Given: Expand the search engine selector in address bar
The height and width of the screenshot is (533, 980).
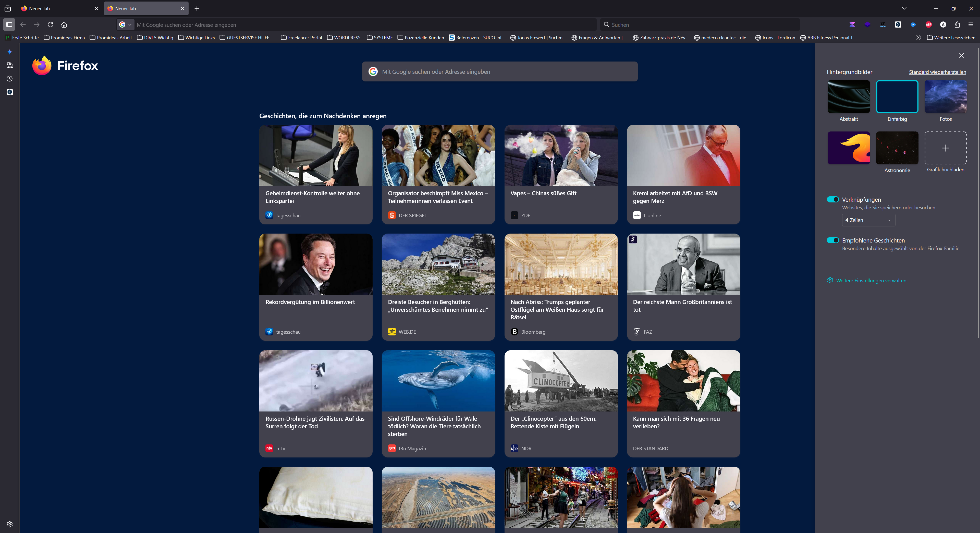Looking at the screenshot, I should pyautogui.click(x=125, y=25).
